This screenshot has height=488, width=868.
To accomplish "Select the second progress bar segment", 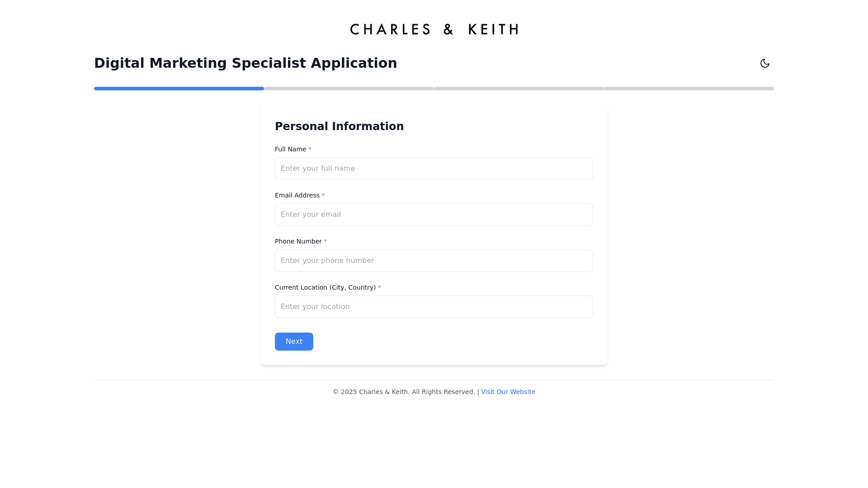I will coord(349,89).
